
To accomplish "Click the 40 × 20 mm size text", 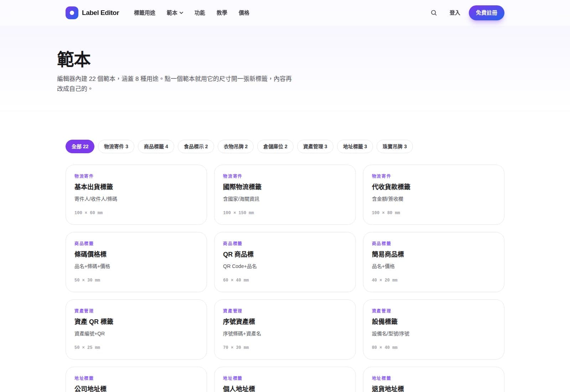I will coord(385,280).
